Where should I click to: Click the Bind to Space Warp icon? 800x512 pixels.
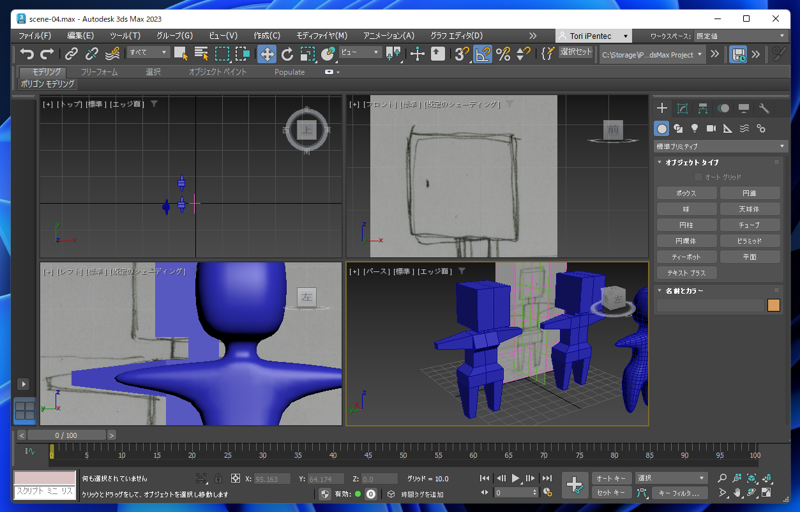click(112, 54)
